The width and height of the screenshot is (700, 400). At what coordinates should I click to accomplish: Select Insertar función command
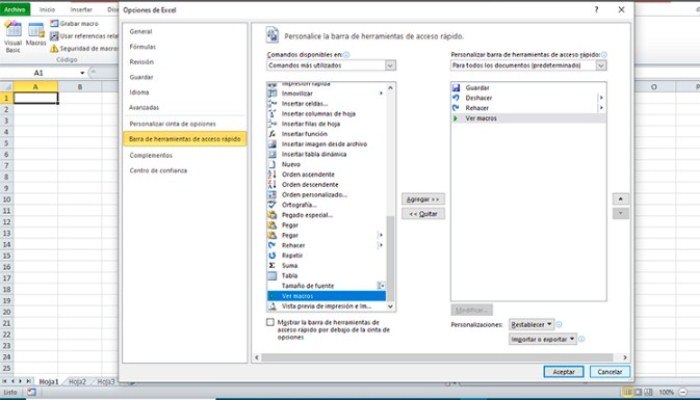coord(326,134)
